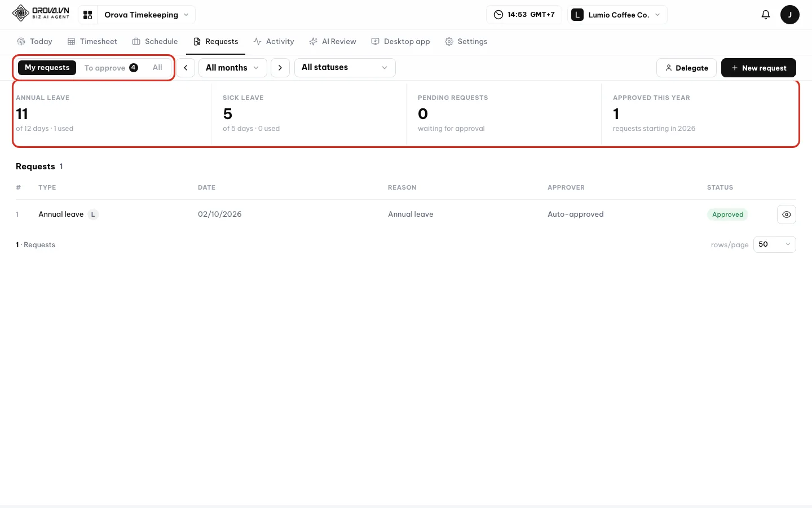Click the Delegate button
This screenshot has height=508, width=812.
686,68
